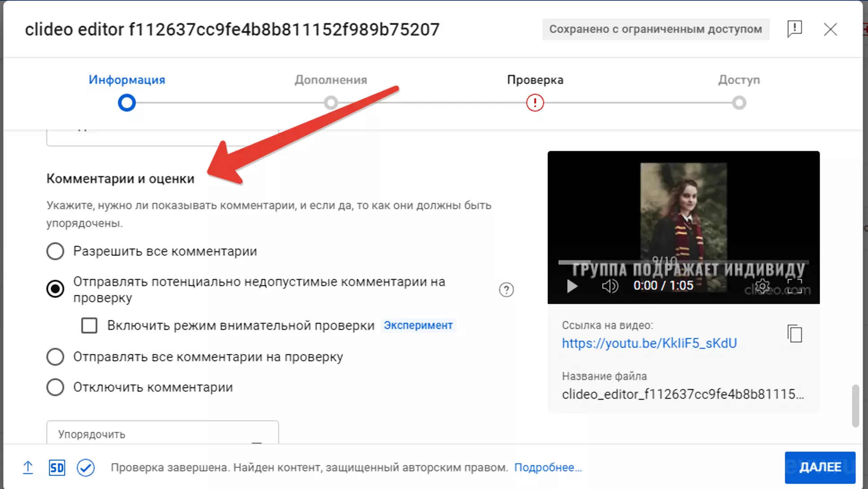Enable 'Включить режим внимательной проверки' checkbox
The width and height of the screenshot is (868, 489).
pyautogui.click(x=89, y=326)
